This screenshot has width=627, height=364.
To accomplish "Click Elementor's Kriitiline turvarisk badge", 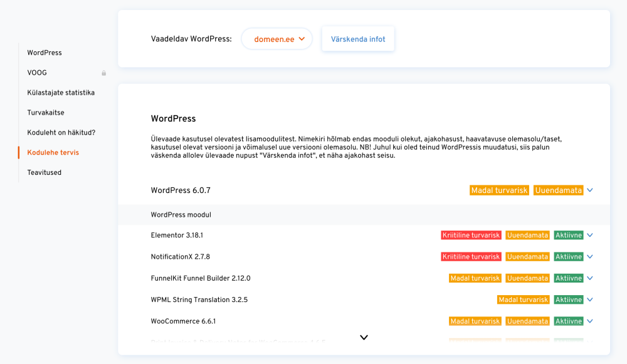I will pos(471,236).
